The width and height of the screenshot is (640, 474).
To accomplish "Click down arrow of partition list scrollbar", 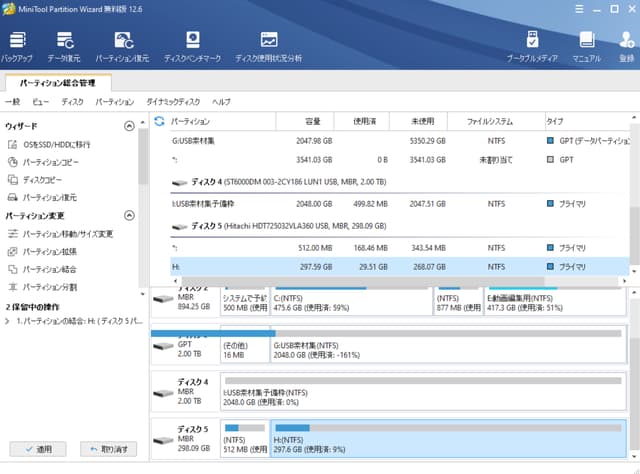I will pos(634,271).
